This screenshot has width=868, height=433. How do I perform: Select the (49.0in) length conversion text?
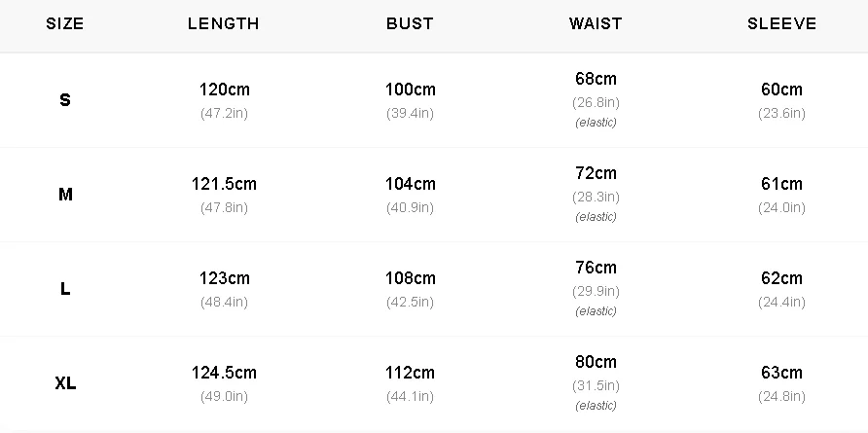pos(224,396)
